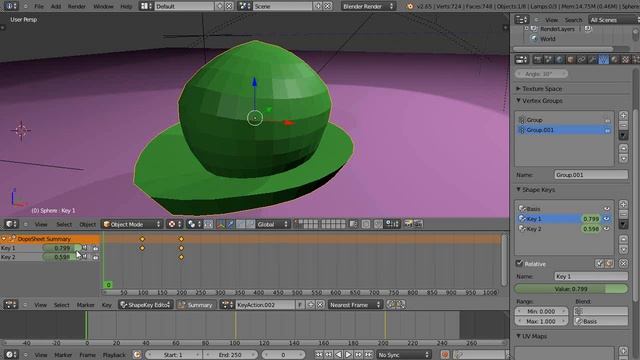Viewport: 640px width, 360px height.
Task: Click the timeline editor type icon
Action: pyautogui.click(x=10, y=355)
